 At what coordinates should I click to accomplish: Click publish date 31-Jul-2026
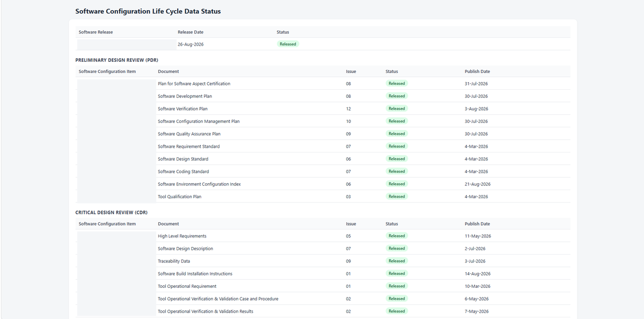coord(476,84)
